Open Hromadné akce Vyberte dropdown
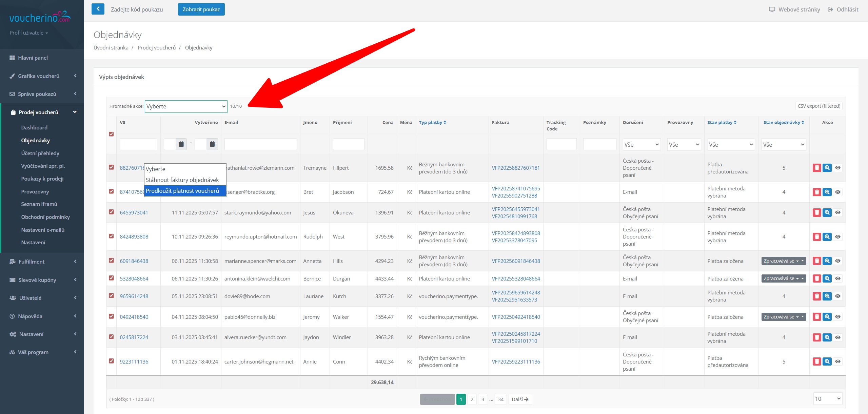The height and width of the screenshot is (414, 868). 186,106
